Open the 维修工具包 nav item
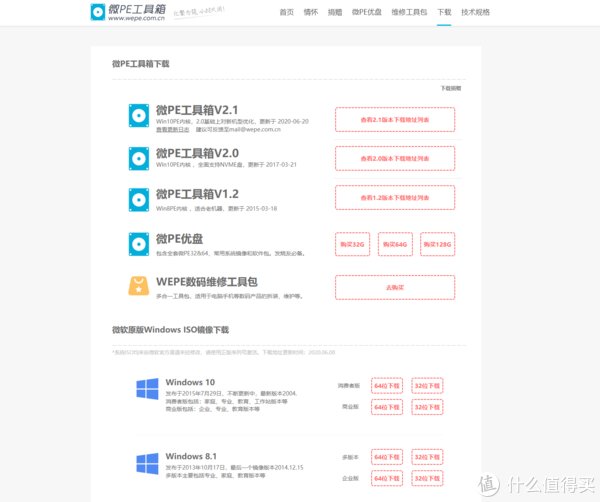This screenshot has height=502, width=600. click(x=409, y=12)
